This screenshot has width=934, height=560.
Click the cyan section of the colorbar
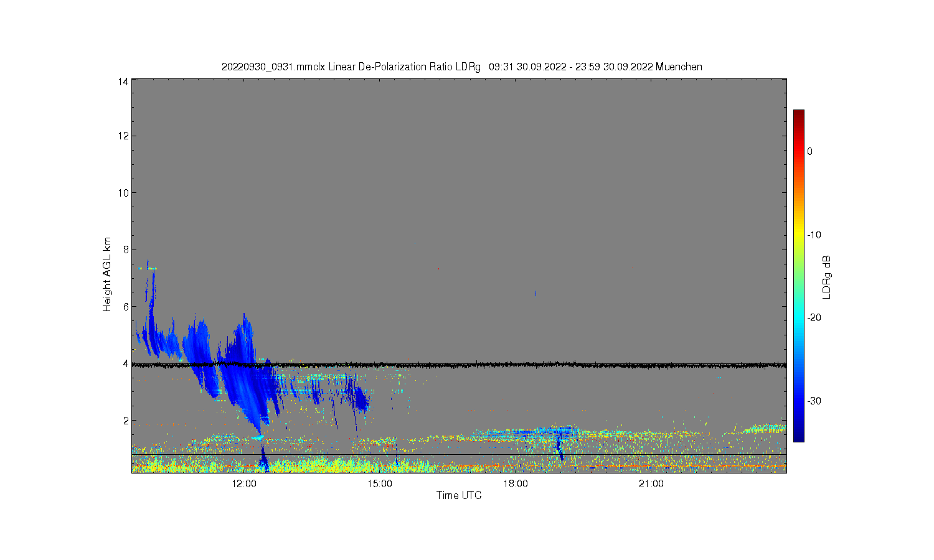pos(799,317)
